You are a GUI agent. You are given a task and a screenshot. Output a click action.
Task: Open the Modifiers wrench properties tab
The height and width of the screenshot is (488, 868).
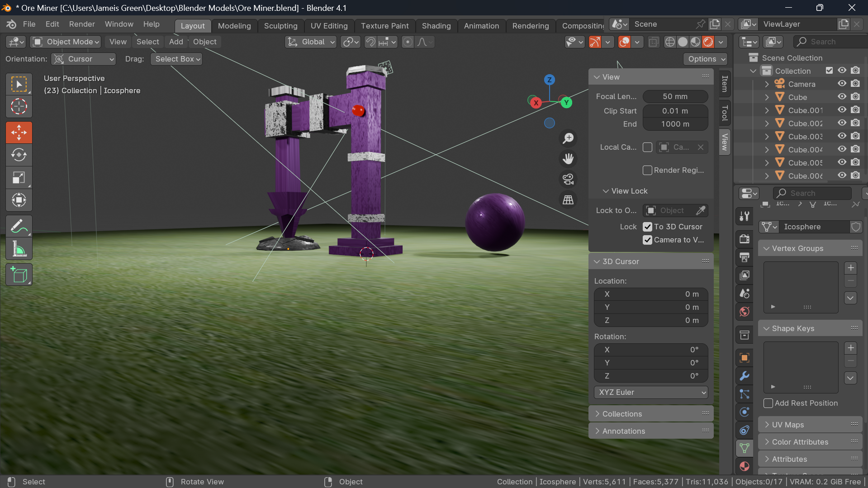tap(745, 376)
